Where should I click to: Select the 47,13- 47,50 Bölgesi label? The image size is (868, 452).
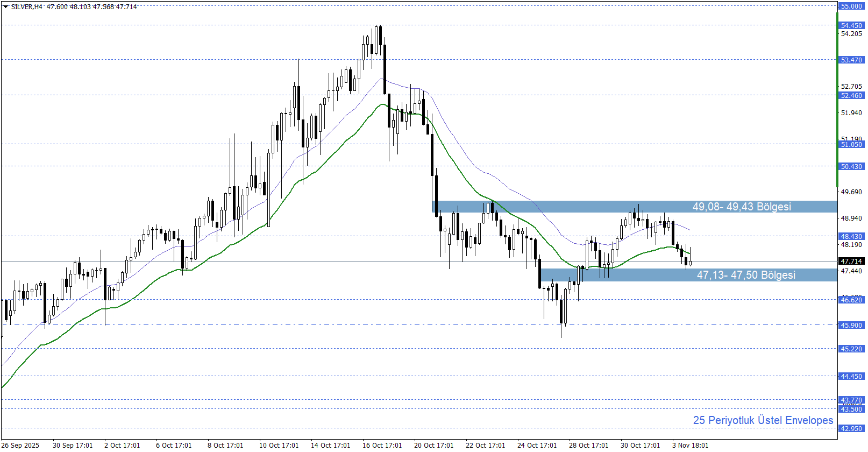[745, 275]
